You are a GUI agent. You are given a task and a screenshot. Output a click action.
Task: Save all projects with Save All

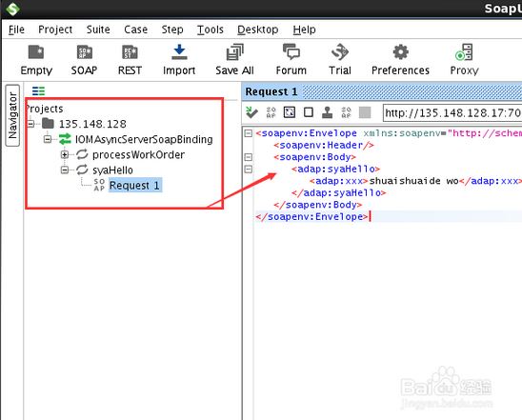234,60
